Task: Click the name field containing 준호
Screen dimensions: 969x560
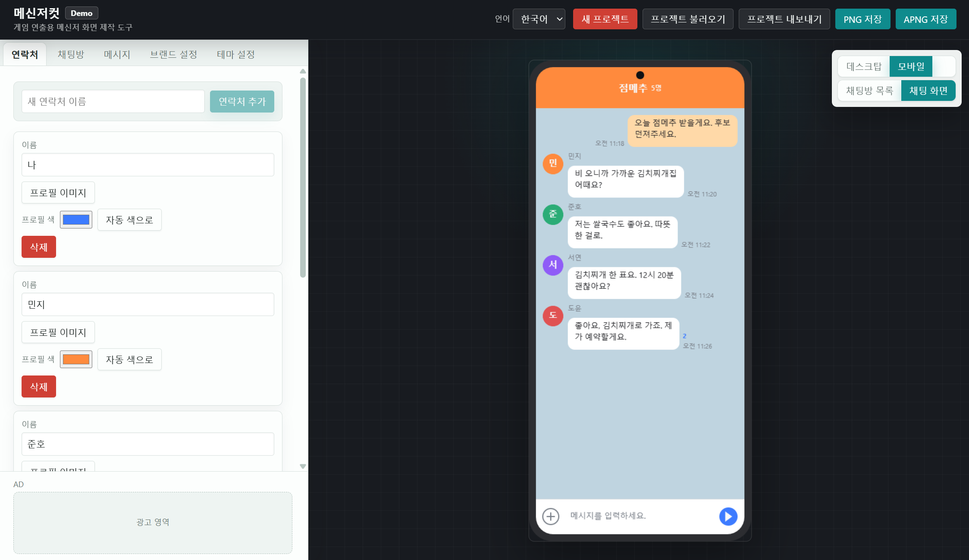Action: point(148,444)
